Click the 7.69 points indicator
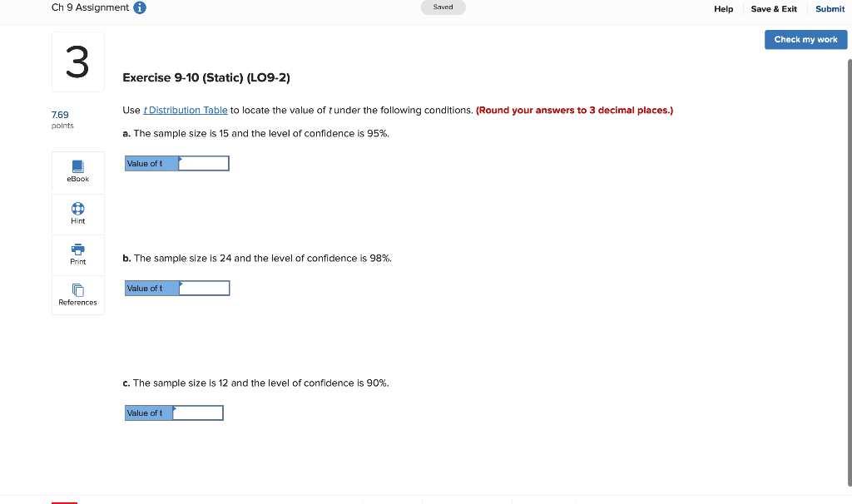Viewport: 852px width, 504px height. click(60, 115)
